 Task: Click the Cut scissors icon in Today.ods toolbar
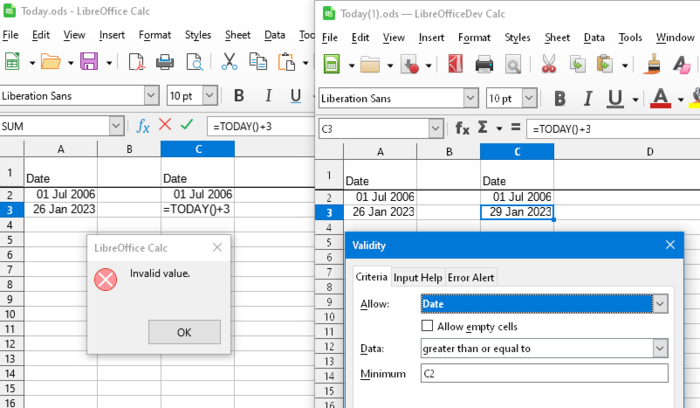[x=229, y=62]
